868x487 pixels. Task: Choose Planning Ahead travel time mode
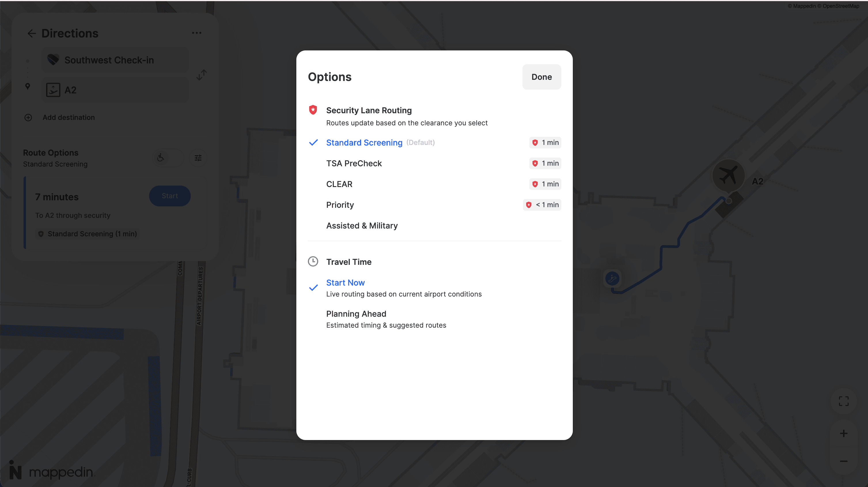click(x=356, y=314)
